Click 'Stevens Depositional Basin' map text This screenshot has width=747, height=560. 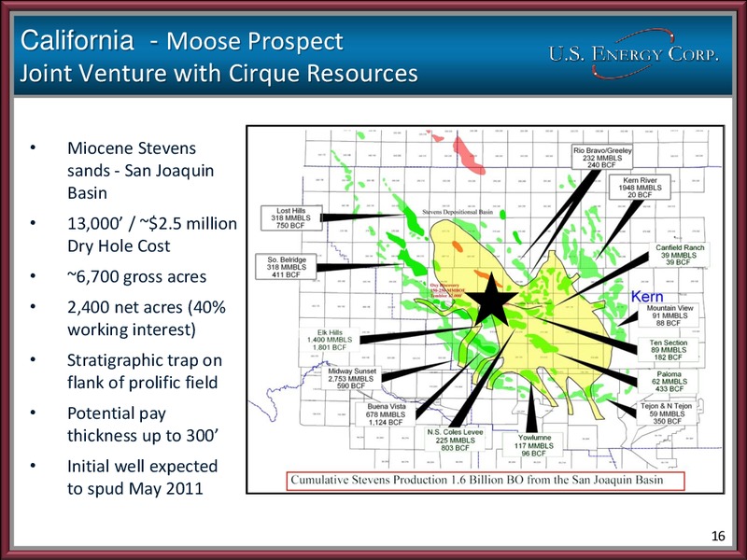click(458, 212)
